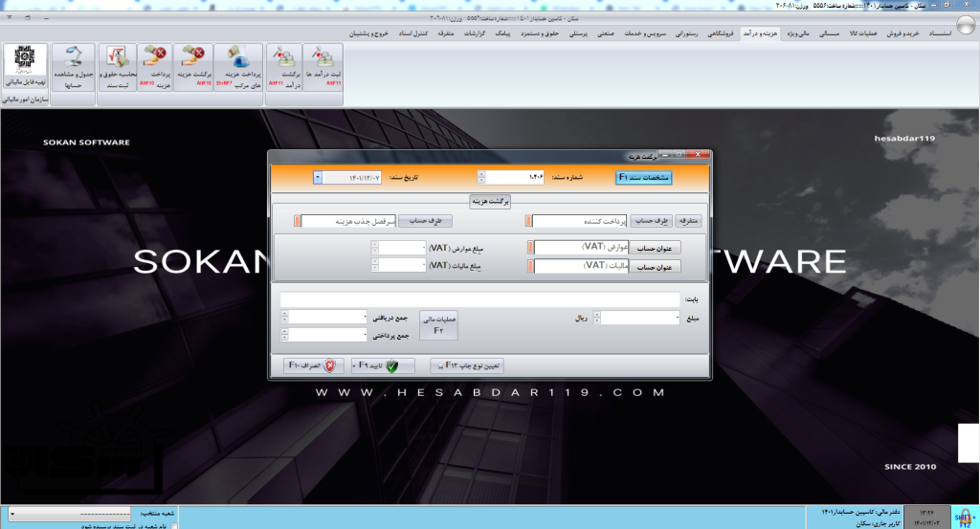Open جدول و مشاهده حسابها icon
This screenshot has width=980, height=529.
pos(73,67)
